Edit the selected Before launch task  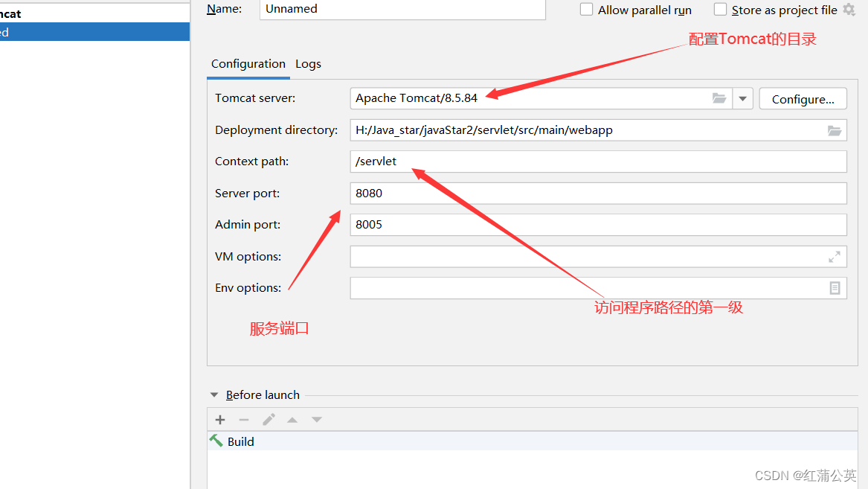pyautogui.click(x=269, y=420)
